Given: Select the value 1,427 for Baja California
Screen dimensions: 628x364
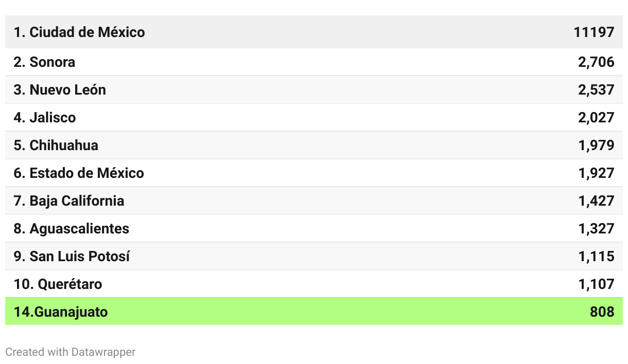Looking at the screenshot, I should pos(596,201).
